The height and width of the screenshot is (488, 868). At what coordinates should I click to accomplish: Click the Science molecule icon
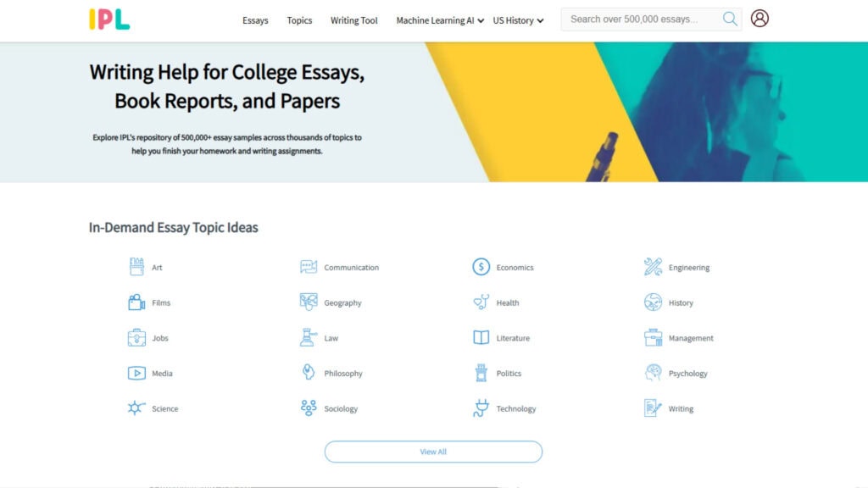click(x=136, y=408)
